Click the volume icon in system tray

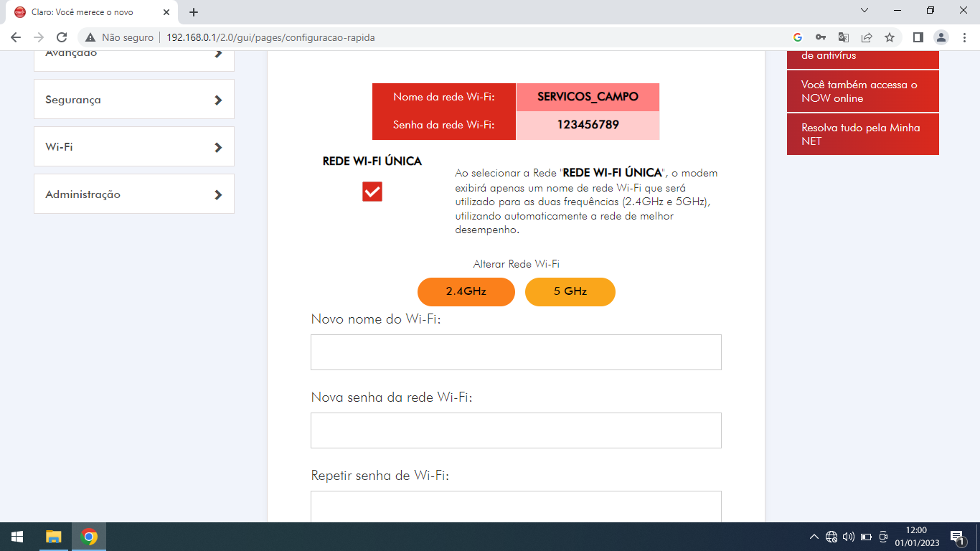point(849,536)
